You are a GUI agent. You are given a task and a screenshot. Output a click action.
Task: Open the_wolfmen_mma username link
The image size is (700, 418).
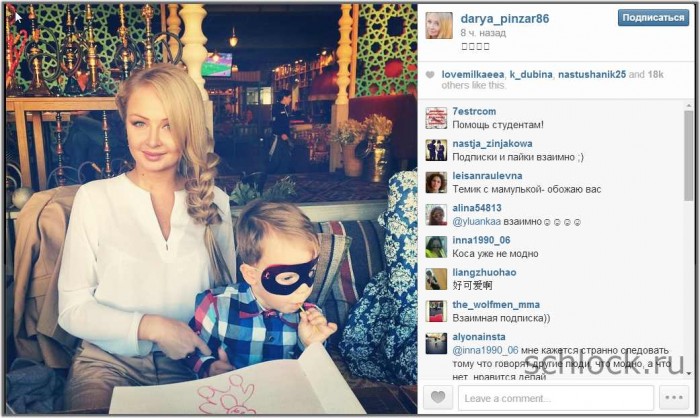[x=496, y=305]
